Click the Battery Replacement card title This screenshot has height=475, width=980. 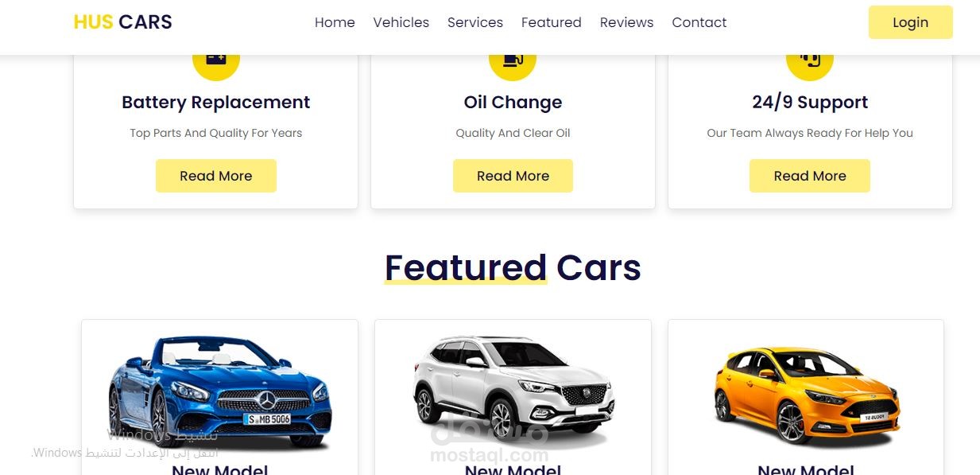point(216,102)
